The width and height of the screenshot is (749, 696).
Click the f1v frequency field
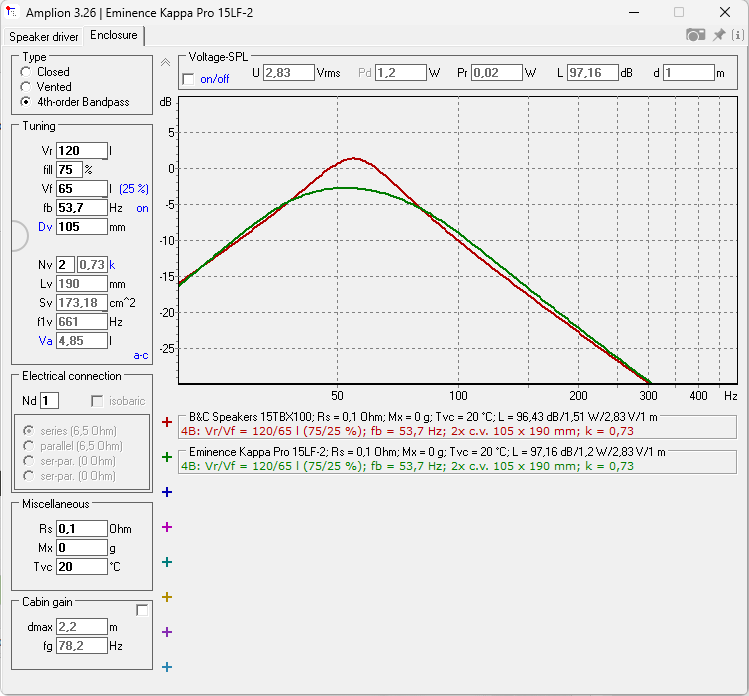pos(82,321)
